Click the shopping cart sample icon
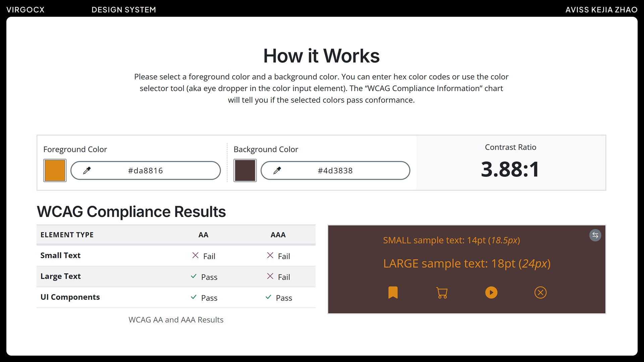Viewport: 644px width, 362px height. pyautogui.click(x=442, y=293)
